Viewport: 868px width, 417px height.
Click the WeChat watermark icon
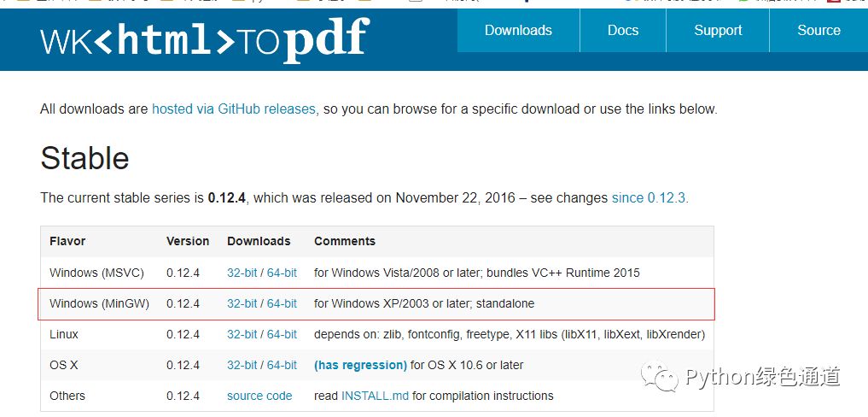point(660,377)
